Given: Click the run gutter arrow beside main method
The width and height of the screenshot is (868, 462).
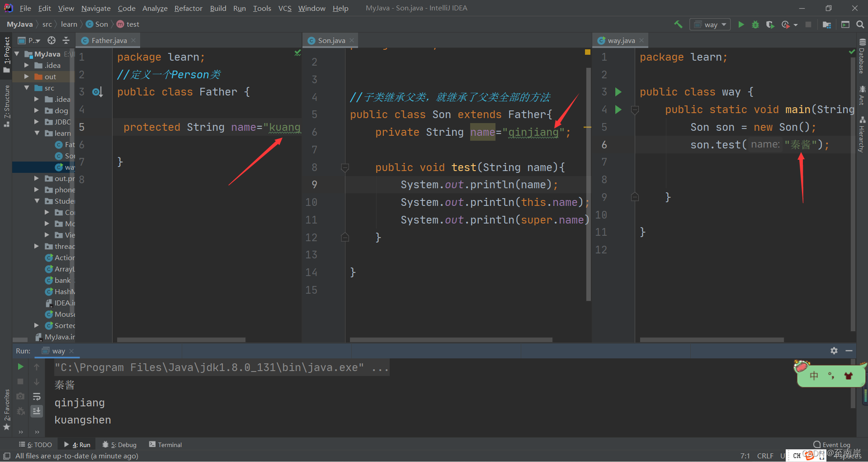Looking at the screenshot, I should (618, 110).
